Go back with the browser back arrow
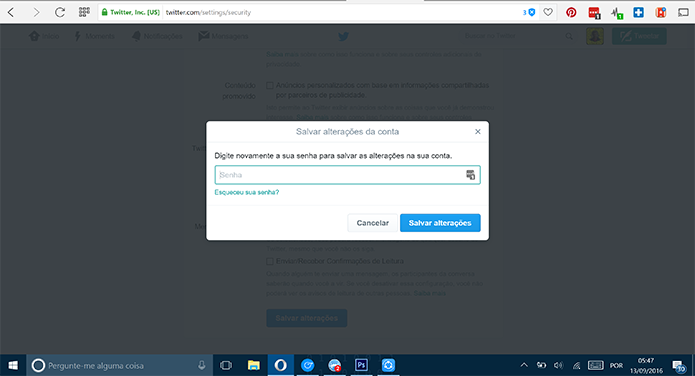This screenshot has height=376, width=695. [x=11, y=12]
